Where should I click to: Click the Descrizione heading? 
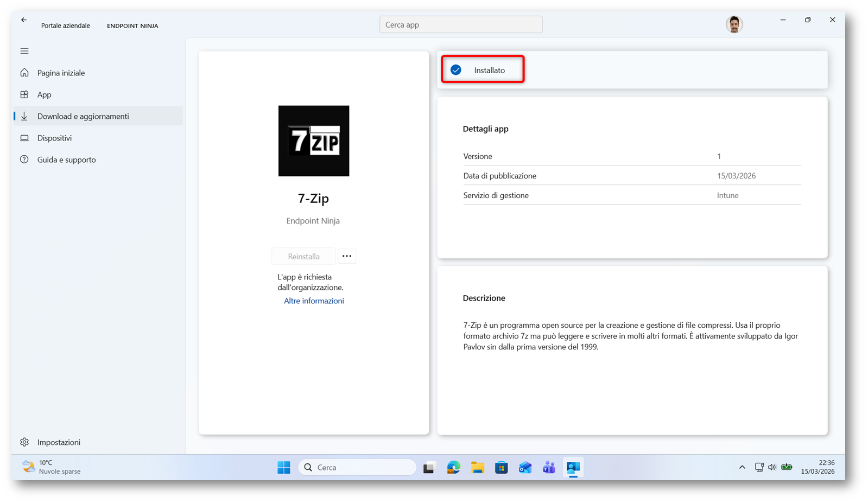point(484,298)
